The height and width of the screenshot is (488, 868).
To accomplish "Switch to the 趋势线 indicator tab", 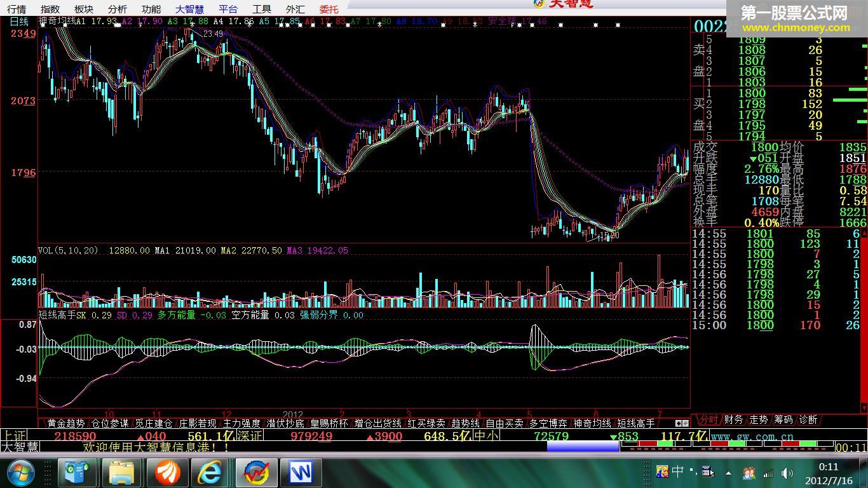I will click(465, 423).
